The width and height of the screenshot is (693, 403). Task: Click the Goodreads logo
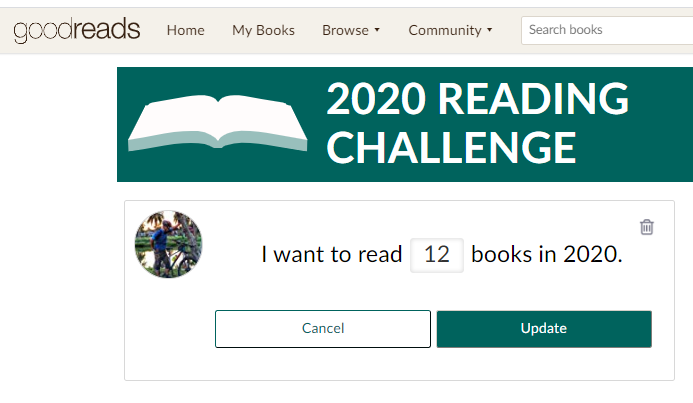tap(77, 30)
